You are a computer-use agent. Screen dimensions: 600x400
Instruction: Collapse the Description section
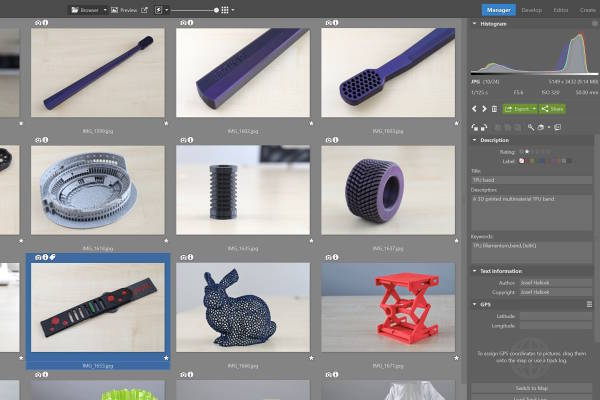[474, 140]
